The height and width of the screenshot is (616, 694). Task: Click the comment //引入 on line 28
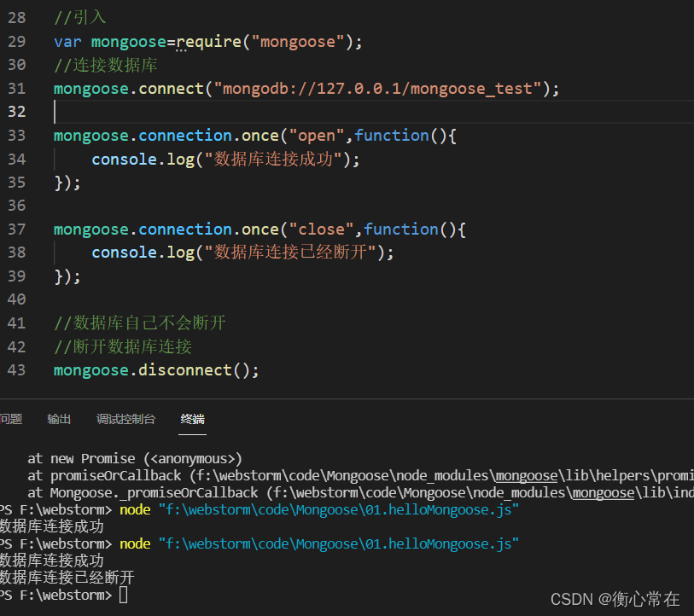click(x=79, y=18)
